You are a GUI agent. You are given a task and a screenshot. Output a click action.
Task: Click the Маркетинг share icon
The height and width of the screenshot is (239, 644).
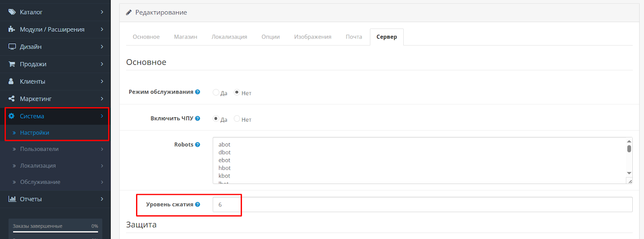pos(12,98)
